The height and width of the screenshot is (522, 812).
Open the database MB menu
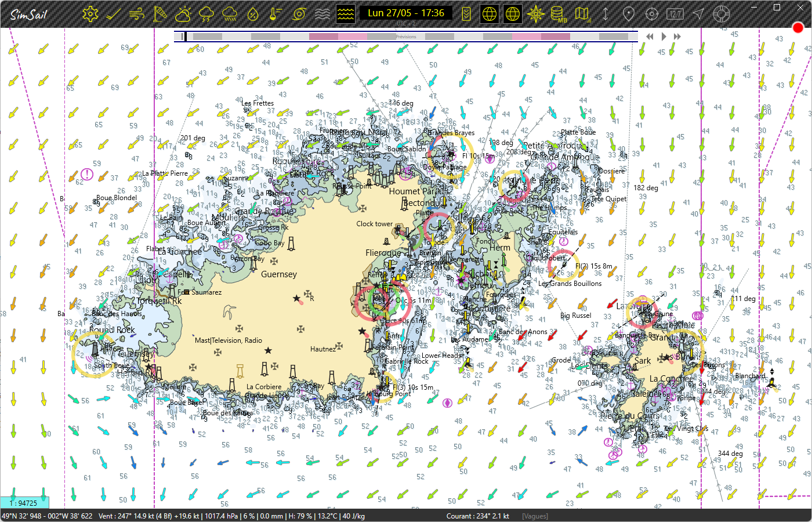pyautogui.click(x=559, y=14)
